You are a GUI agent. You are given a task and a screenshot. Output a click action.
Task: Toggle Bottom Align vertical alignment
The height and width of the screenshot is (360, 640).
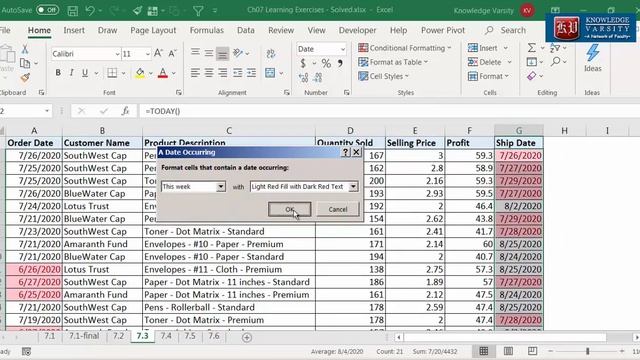[x=222, y=53]
